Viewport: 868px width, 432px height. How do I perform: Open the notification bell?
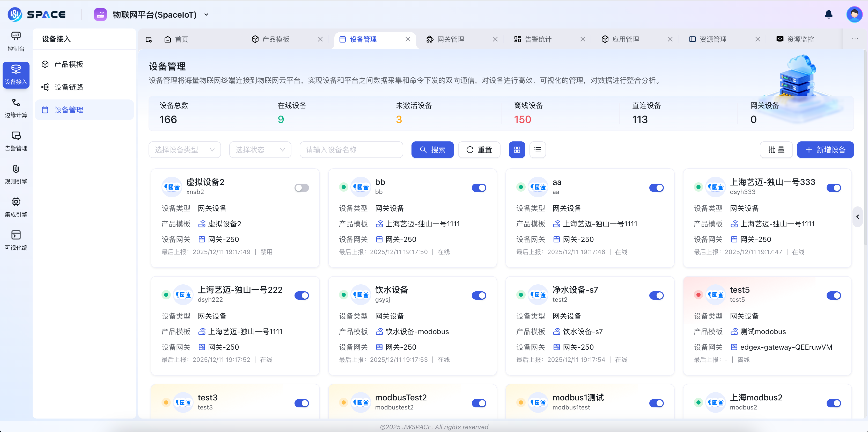[829, 15]
